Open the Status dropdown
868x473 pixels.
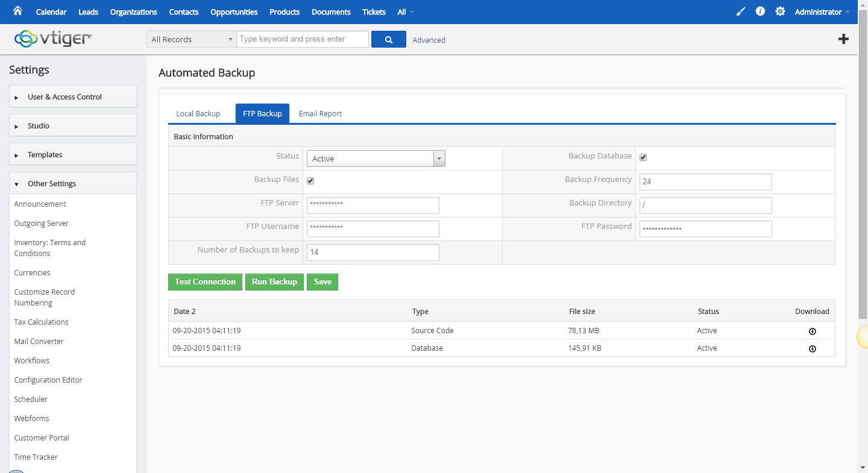click(x=376, y=158)
